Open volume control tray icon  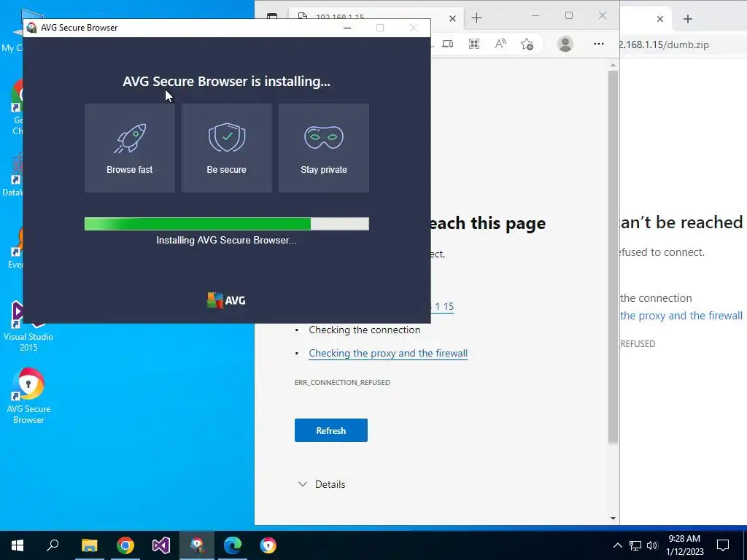tap(652, 545)
